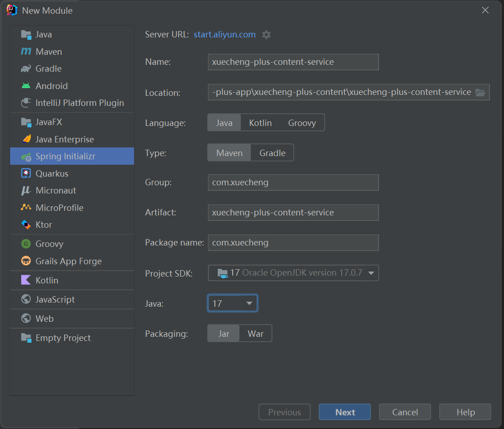Select the green Groovy G icon
Screen dimensions: 504x429
coord(26,244)
